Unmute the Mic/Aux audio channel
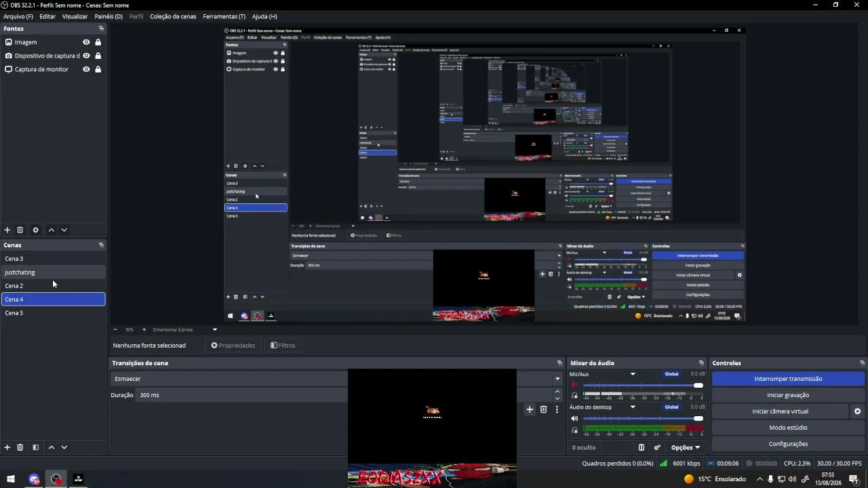Screen dimensions: 868x488 (x=575, y=386)
